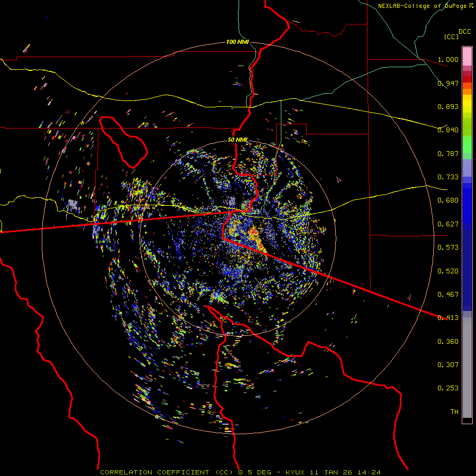Click the 100 NMI range ring label

(237, 42)
